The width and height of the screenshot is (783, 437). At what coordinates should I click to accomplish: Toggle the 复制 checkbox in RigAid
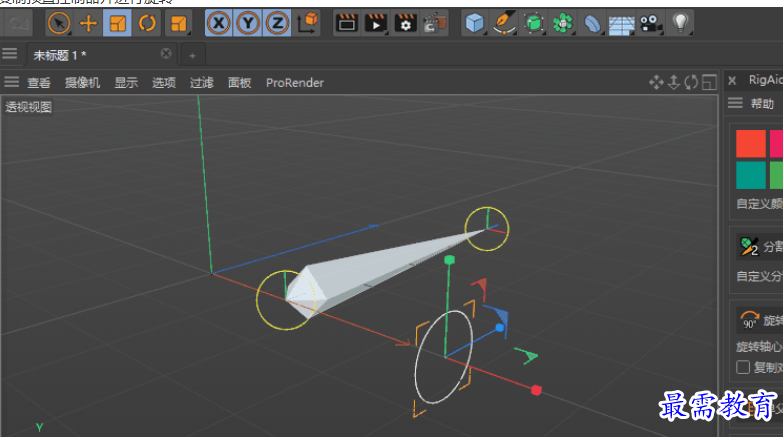pos(743,367)
